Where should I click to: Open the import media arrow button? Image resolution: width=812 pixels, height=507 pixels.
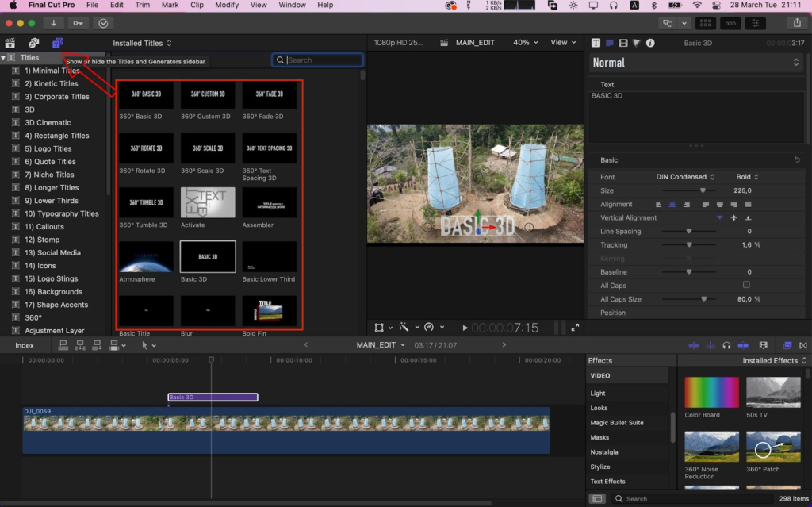coord(53,23)
